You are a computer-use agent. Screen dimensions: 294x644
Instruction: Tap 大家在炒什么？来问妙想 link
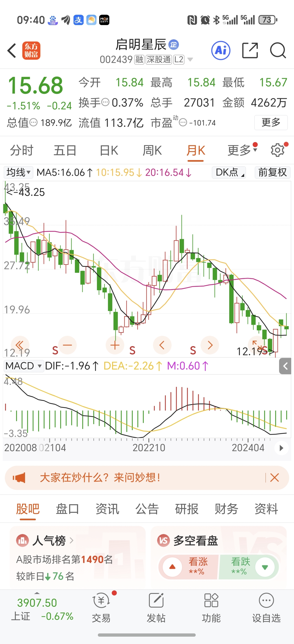(100, 478)
